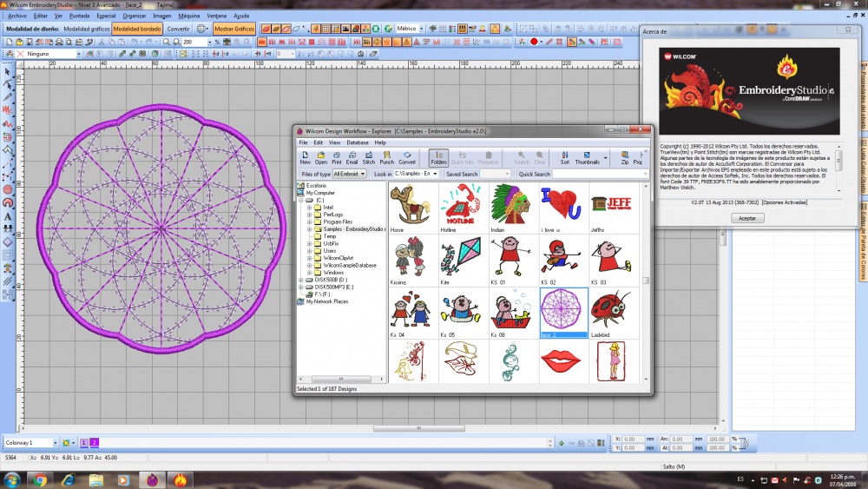Viewport: 868px width, 489px height.
Task: Click the Convert icon in Explorer toolbar
Action: [407, 156]
